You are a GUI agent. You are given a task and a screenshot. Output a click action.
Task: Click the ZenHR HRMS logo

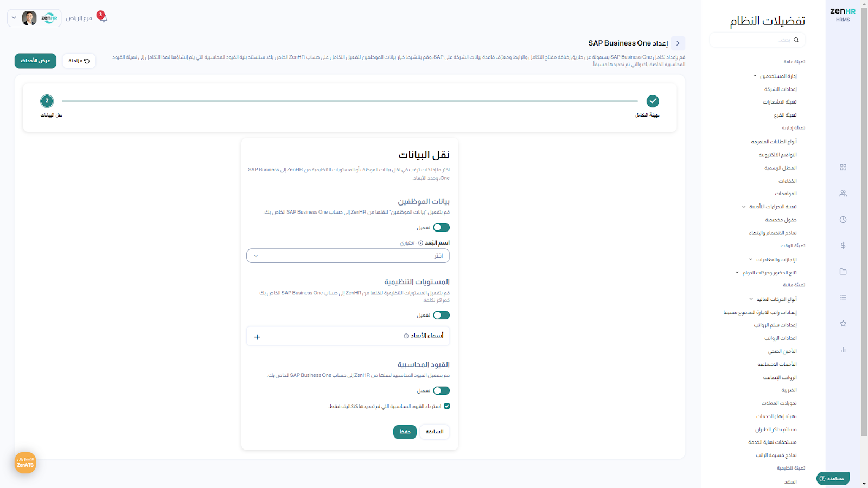pyautogui.click(x=843, y=14)
